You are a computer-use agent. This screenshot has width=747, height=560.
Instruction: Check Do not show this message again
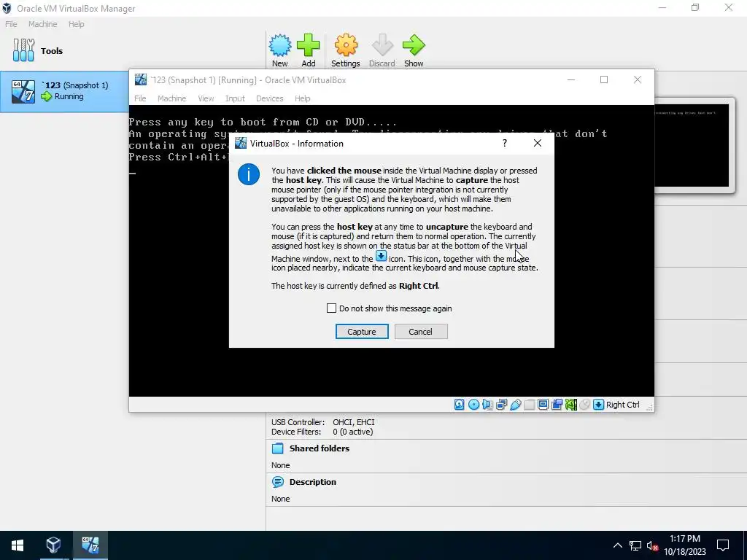point(332,308)
